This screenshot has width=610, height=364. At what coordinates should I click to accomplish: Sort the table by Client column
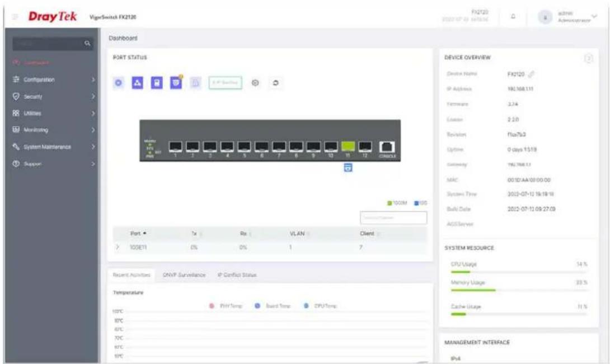click(x=369, y=233)
